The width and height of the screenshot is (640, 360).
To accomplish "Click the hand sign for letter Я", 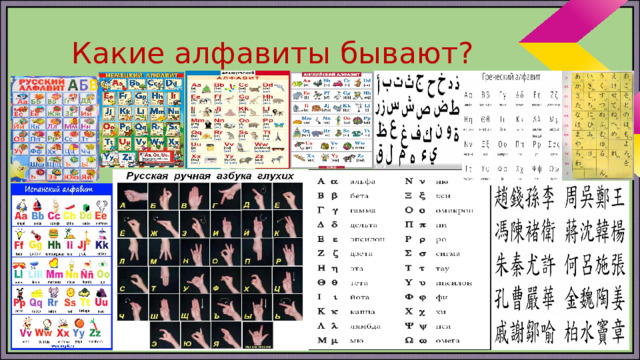I will [227, 335].
